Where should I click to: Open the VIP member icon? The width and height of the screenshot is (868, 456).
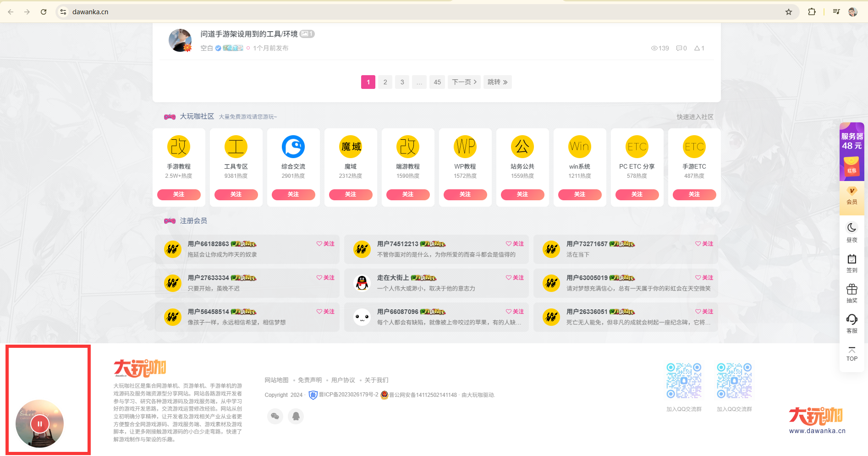pyautogui.click(x=852, y=191)
